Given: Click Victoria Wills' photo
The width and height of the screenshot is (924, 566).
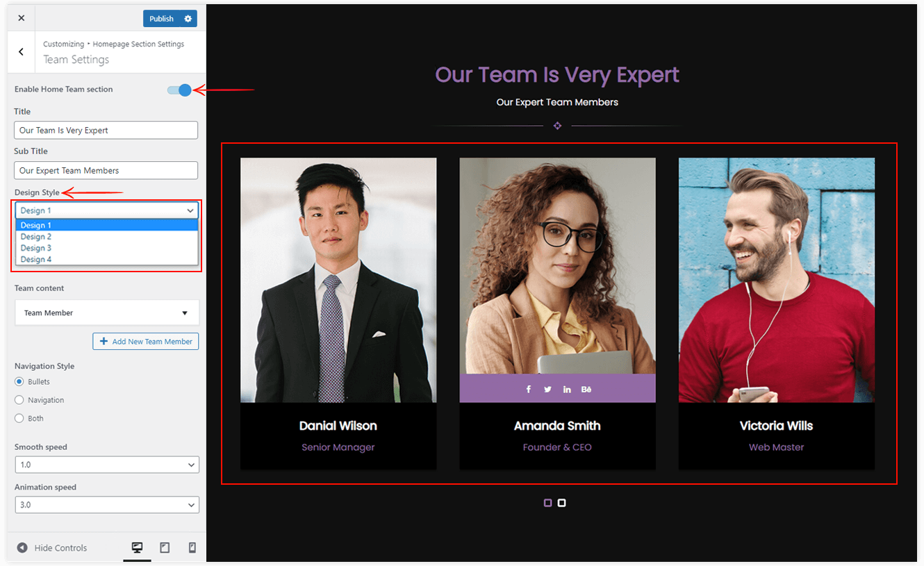Looking at the screenshot, I should tap(776, 280).
